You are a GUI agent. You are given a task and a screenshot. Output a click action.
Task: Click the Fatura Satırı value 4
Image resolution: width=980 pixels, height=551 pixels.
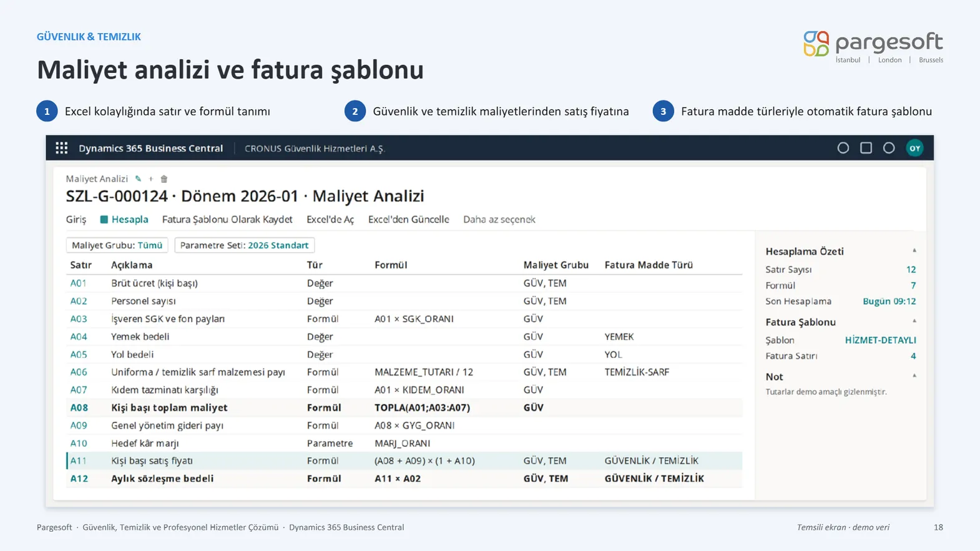point(913,356)
